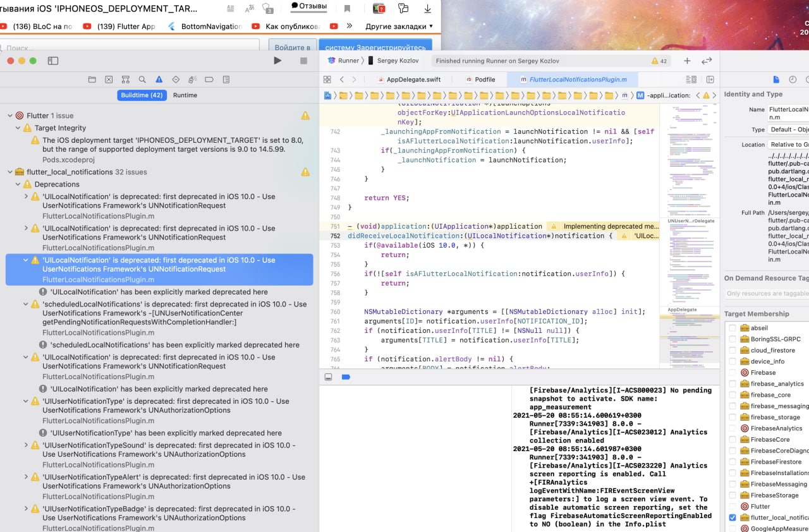Toggle the navigator sidebar in Xcode toolbar
The width and height of the screenshot is (809, 532).
point(53,61)
